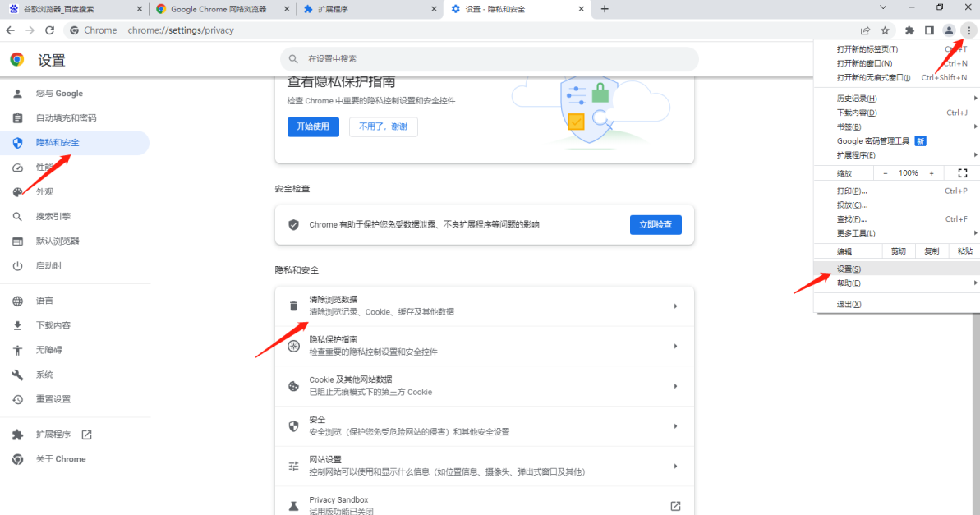Click the 立即检查 button
The width and height of the screenshot is (980, 515).
pyautogui.click(x=656, y=224)
